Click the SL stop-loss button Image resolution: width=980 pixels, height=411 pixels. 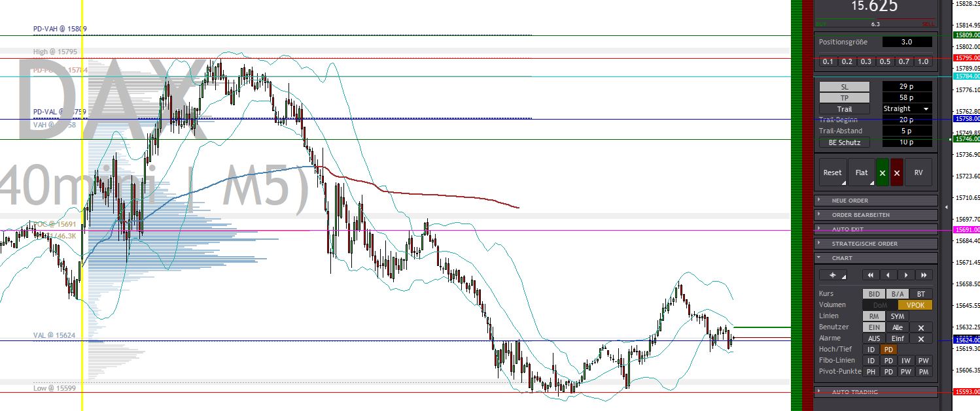[x=845, y=87]
